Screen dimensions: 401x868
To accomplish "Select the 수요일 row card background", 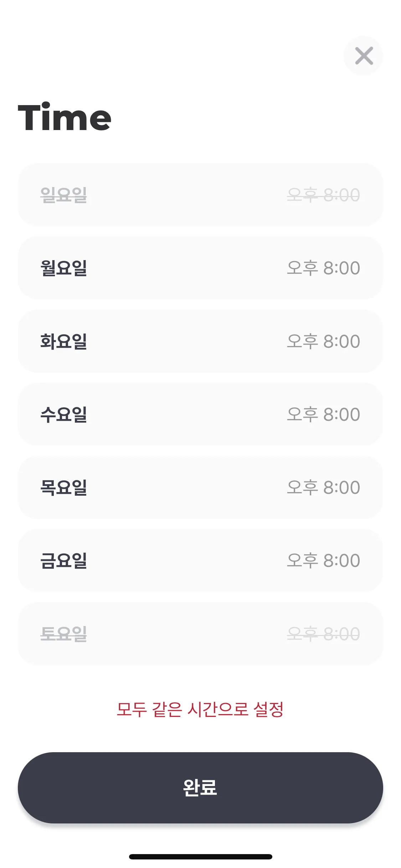I will coord(200,414).
